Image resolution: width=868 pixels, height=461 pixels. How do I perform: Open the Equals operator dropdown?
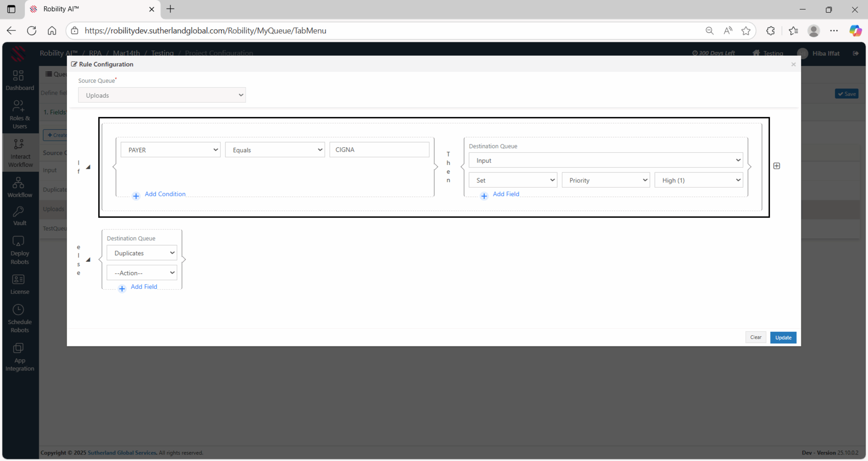tap(275, 150)
